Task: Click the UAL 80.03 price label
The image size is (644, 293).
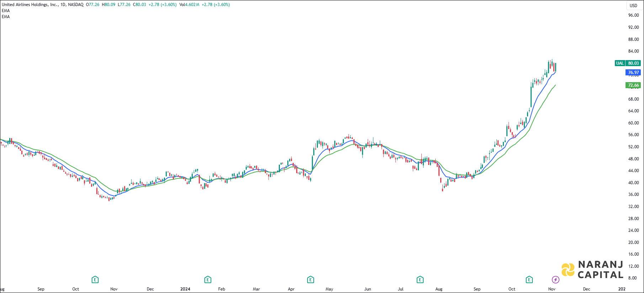Action: coord(628,63)
